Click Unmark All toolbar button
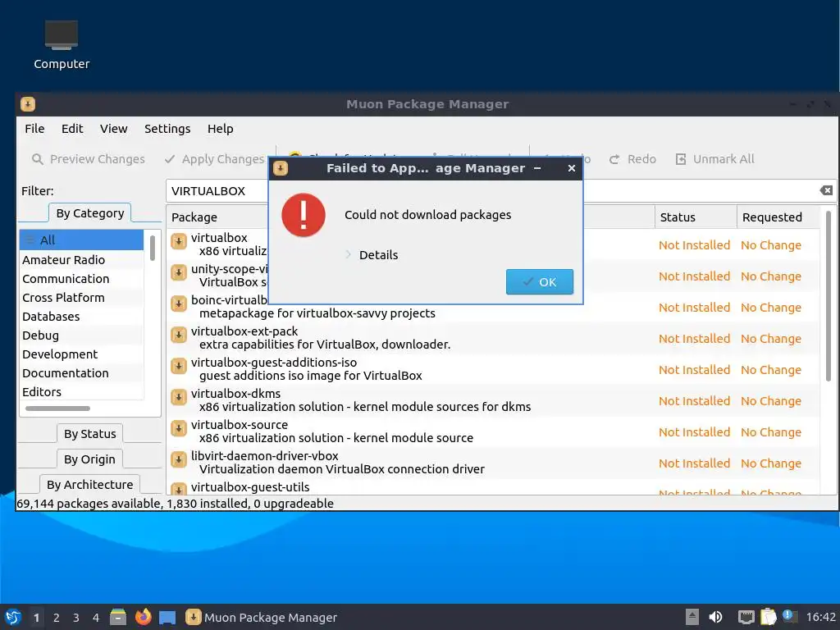 [x=715, y=159]
